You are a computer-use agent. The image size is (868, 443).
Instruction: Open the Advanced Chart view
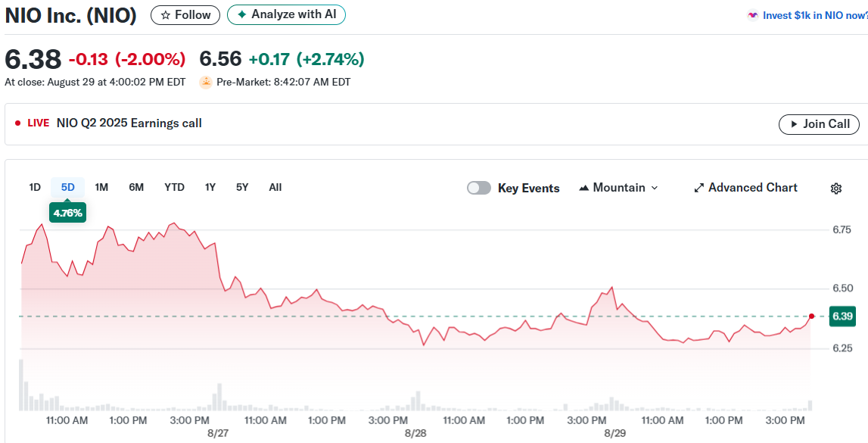tap(745, 188)
